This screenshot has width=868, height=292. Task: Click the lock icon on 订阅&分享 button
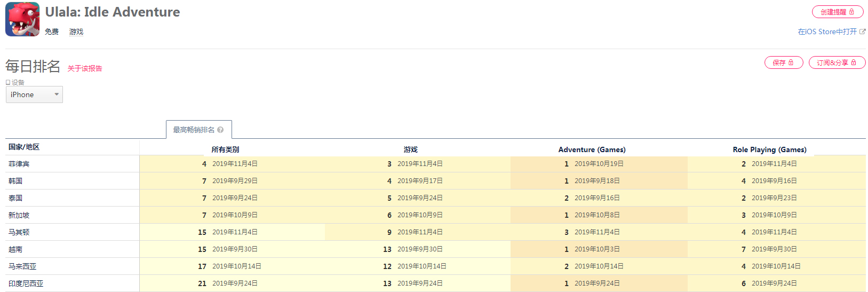854,62
